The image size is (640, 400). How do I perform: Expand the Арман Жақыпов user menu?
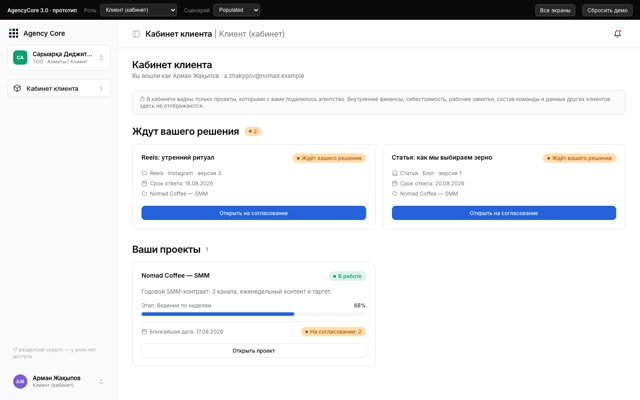point(59,381)
